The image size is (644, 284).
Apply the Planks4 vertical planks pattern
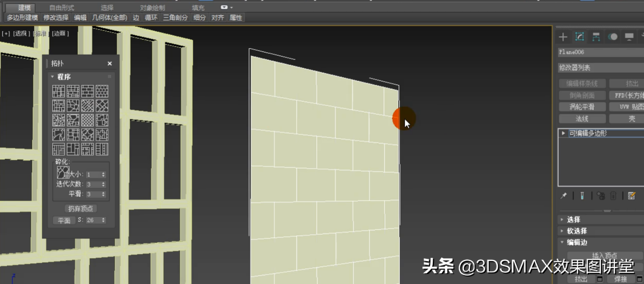[102, 149]
